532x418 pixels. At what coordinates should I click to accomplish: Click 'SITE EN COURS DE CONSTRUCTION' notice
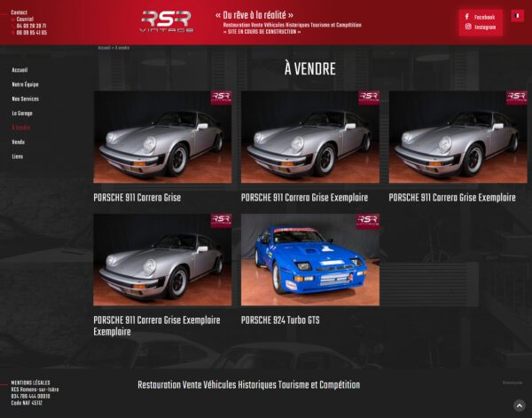262,32
